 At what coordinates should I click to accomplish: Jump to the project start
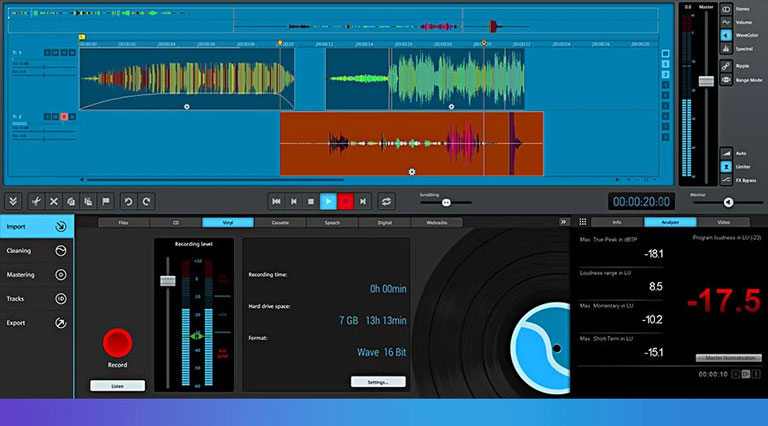click(276, 201)
